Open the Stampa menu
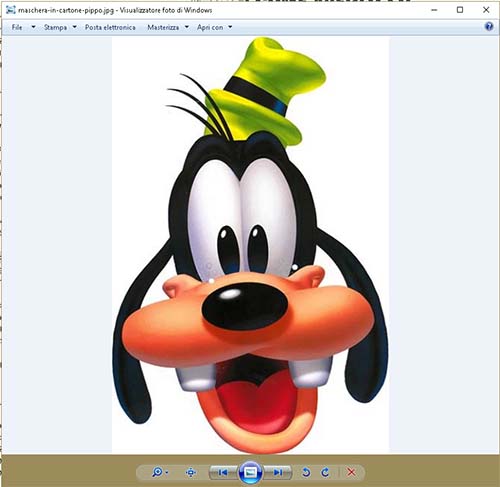Screen dimensions: 500x487 coord(55,27)
